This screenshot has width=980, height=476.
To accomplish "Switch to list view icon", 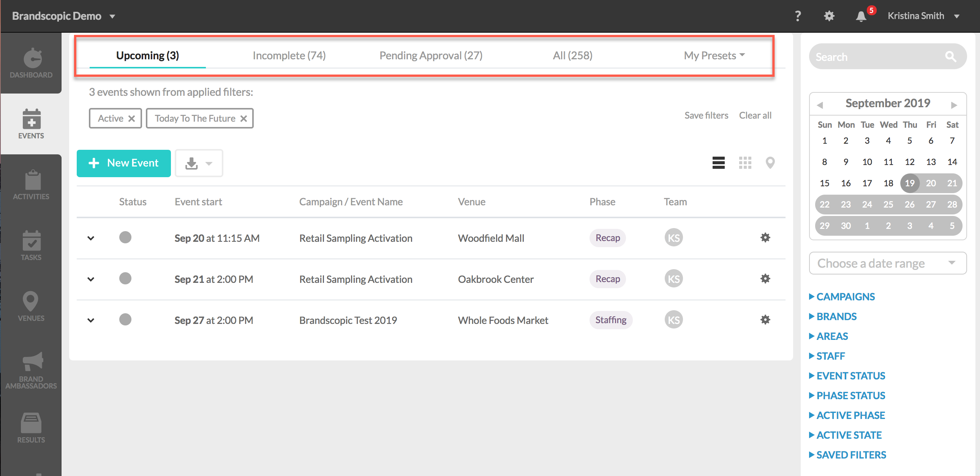I will [x=718, y=163].
